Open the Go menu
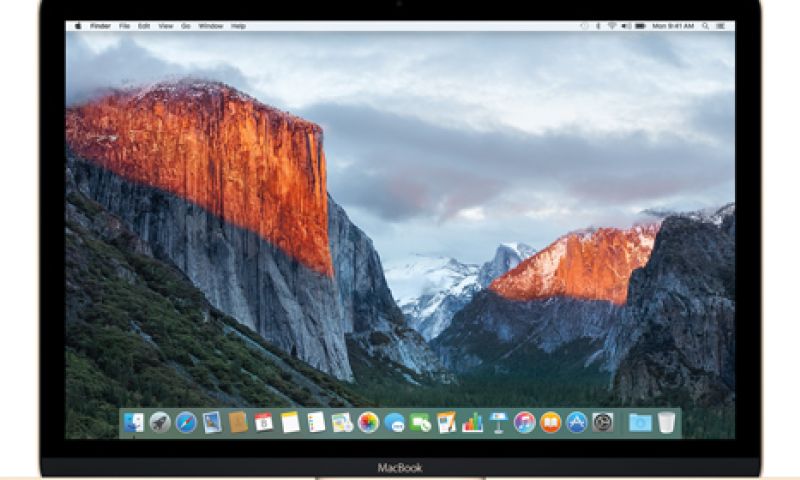The width and height of the screenshot is (800, 480). click(186, 26)
